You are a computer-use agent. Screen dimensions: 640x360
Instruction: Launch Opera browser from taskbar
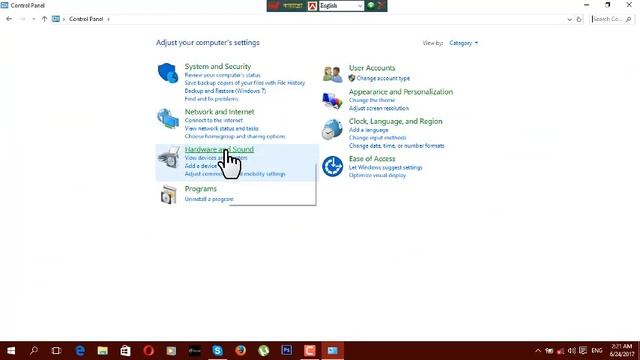pyautogui.click(x=149, y=351)
